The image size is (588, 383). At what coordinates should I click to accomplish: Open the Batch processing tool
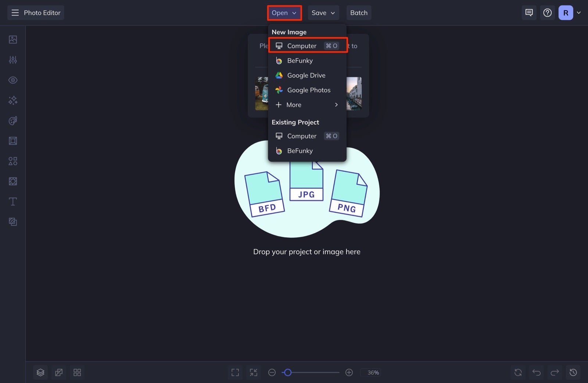pyautogui.click(x=359, y=13)
